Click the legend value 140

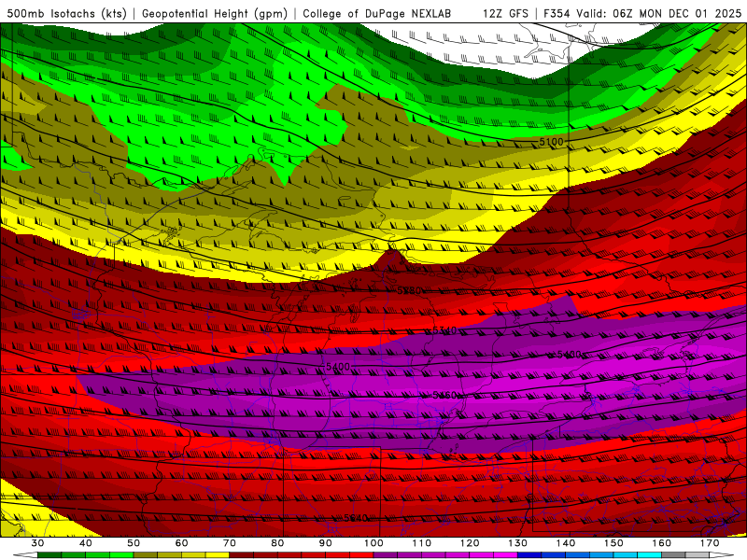point(566,543)
